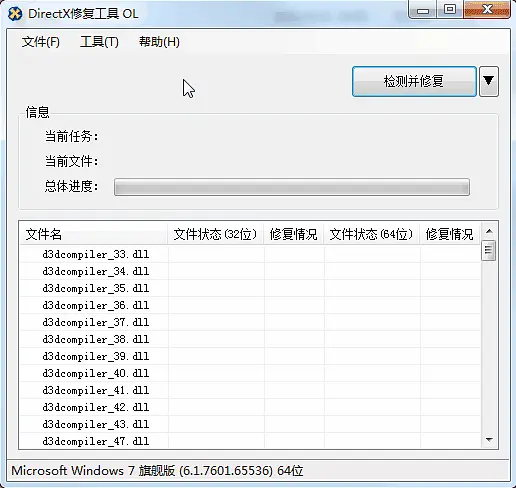The height and width of the screenshot is (488, 516).
Task: Click the 文件状态(32位) column header
Action: coord(215,234)
